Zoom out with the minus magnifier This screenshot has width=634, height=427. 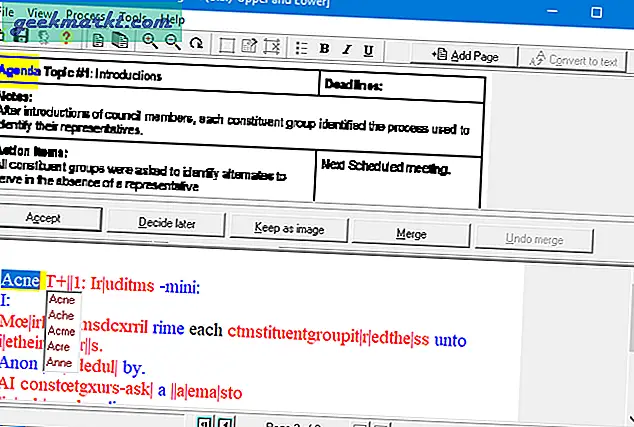tap(173, 41)
